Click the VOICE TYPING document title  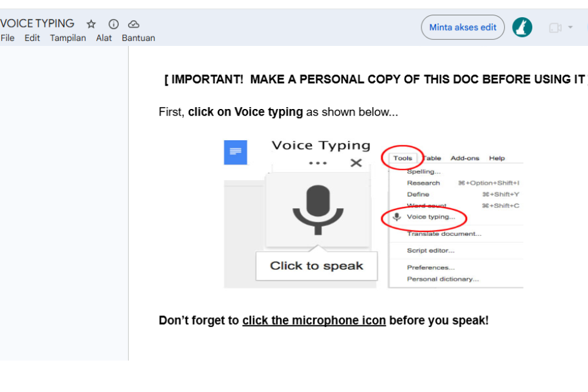coord(37,24)
